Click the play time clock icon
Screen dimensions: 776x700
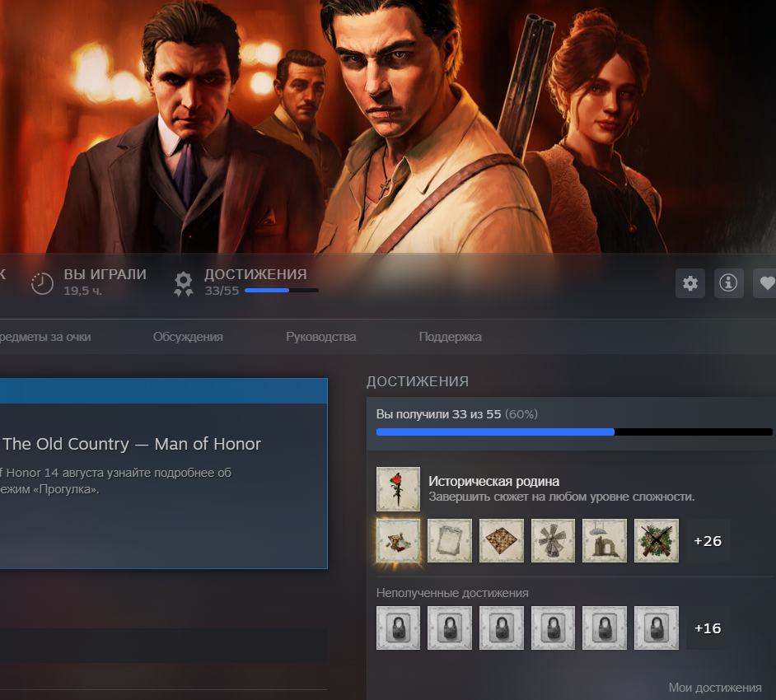[x=42, y=283]
